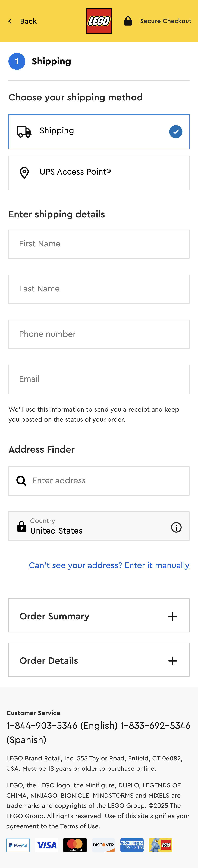Select the Phone number input
This screenshot has height=868, width=198.
(99, 334)
